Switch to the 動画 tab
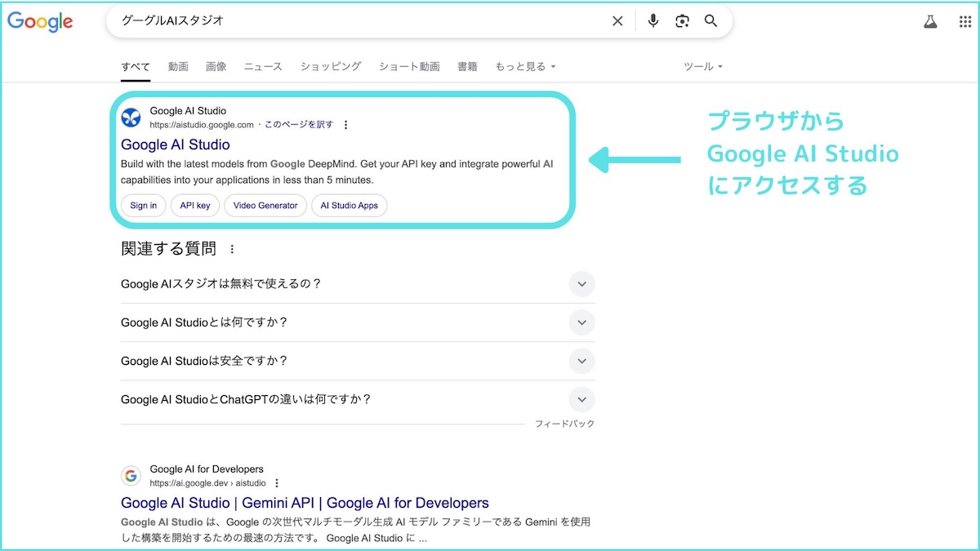The height and width of the screenshot is (551, 980). [178, 67]
